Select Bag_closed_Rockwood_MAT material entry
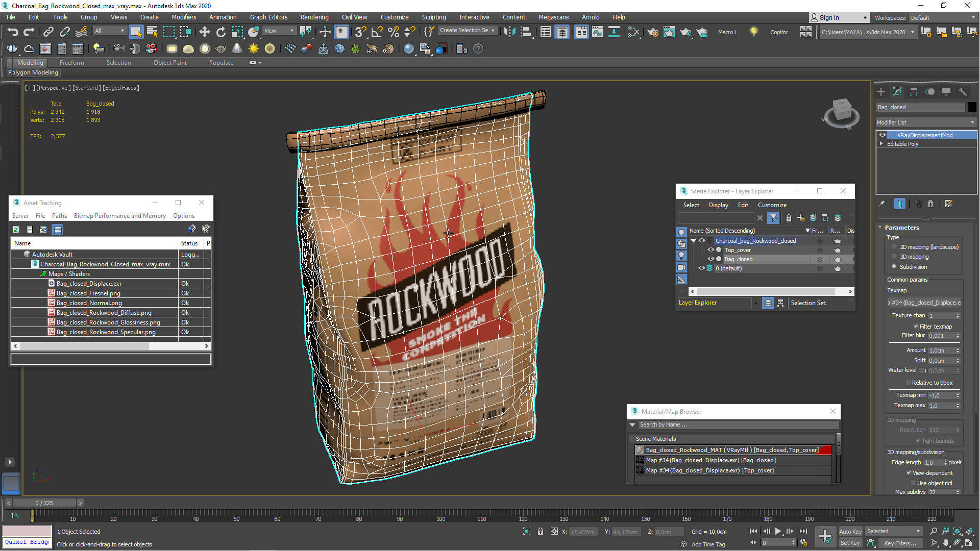This screenshot has width=980, height=551. (x=732, y=450)
